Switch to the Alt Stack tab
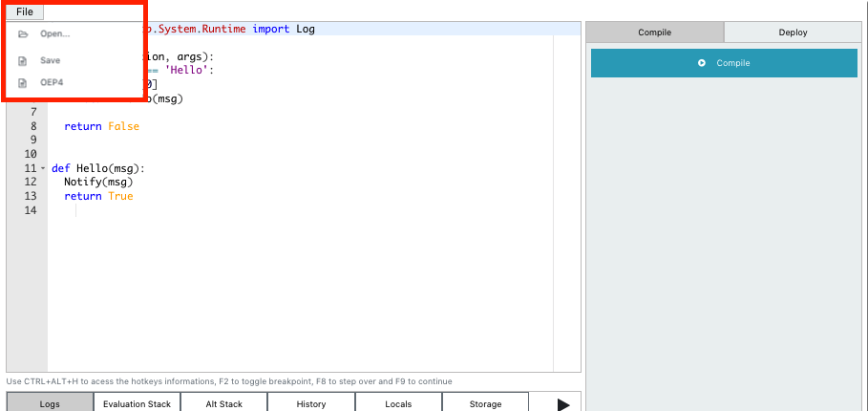The height and width of the screenshot is (411, 868). coord(224,403)
